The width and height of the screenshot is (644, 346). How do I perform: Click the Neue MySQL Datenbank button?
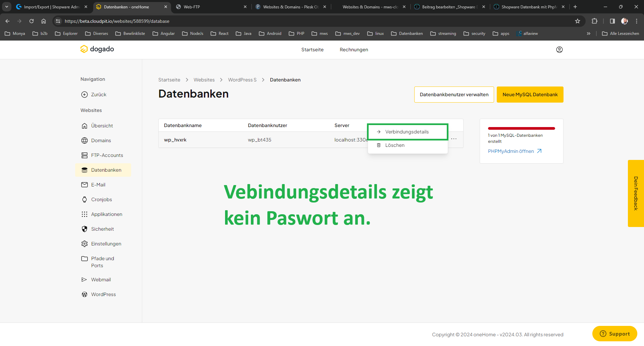(530, 95)
